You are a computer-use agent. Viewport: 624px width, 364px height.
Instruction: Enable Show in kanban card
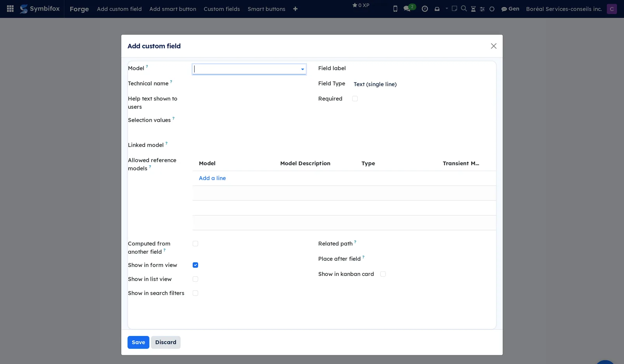(383, 274)
